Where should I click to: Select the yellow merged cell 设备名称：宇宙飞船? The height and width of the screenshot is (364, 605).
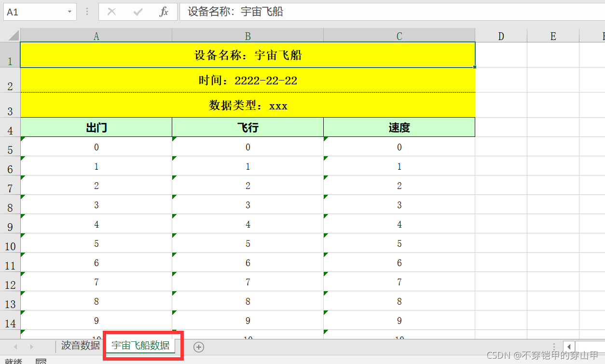247,54
